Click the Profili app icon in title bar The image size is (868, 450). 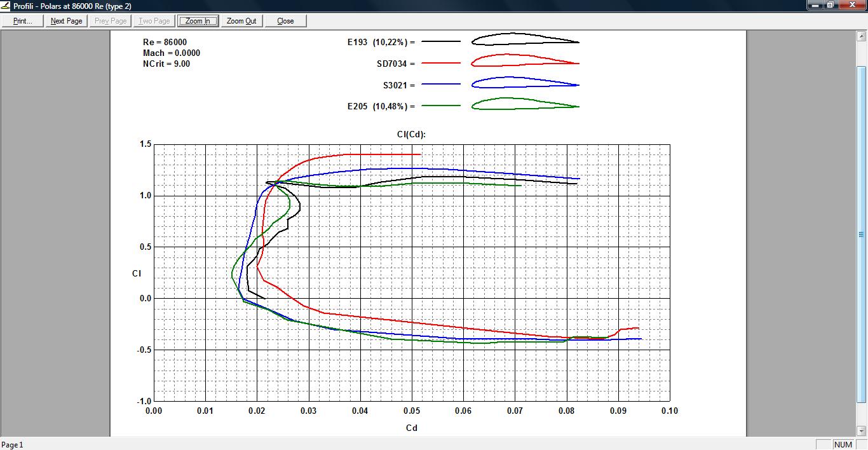click(x=6, y=5)
